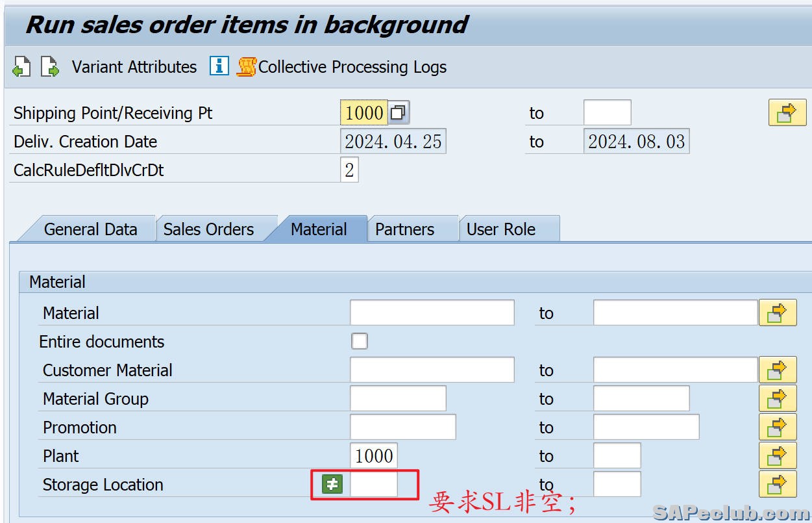Image resolution: width=812 pixels, height=523 pixels.
Task: Open multiple selection for Material
Action: tap(777, 313)
